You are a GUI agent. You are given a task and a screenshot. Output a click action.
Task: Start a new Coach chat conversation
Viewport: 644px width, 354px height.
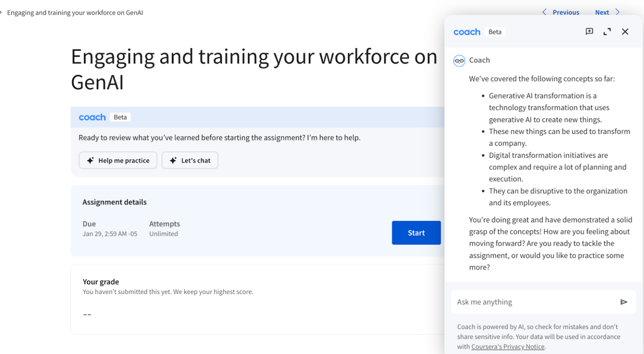coord(589,31)
